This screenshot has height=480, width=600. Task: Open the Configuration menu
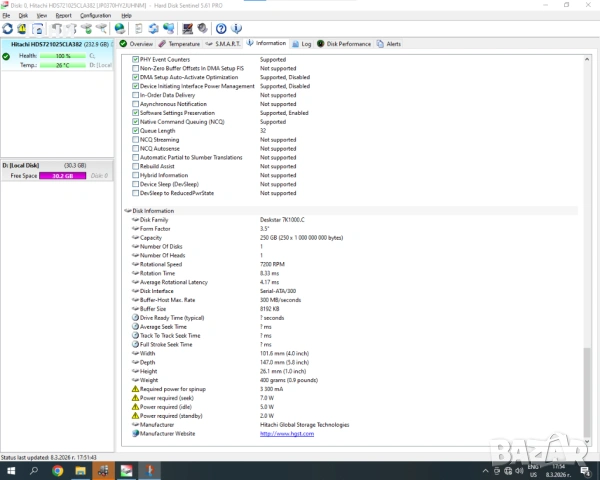(x=95, y=16)
